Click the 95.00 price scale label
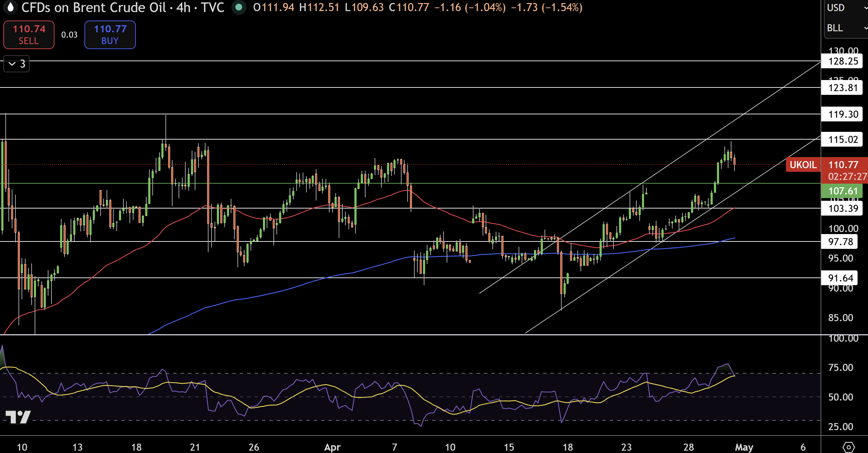Image resolution: width=868 pixels, height=453 pixels. 841,259
